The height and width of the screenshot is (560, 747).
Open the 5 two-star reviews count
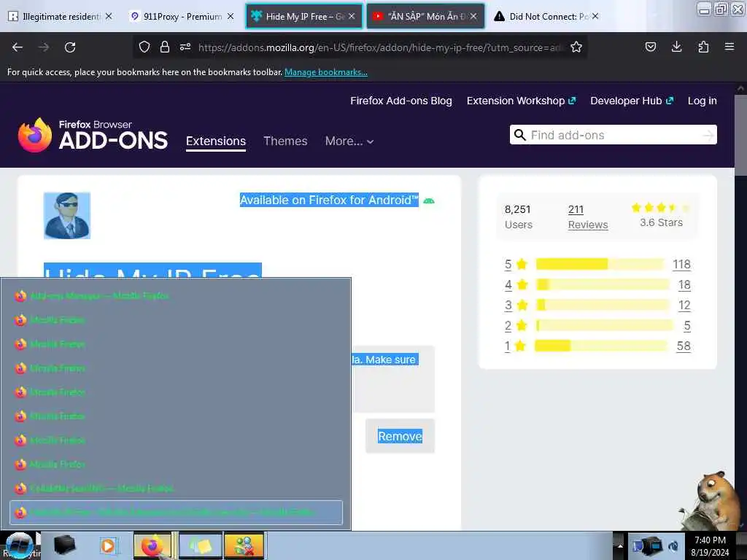tap(687, 326)
